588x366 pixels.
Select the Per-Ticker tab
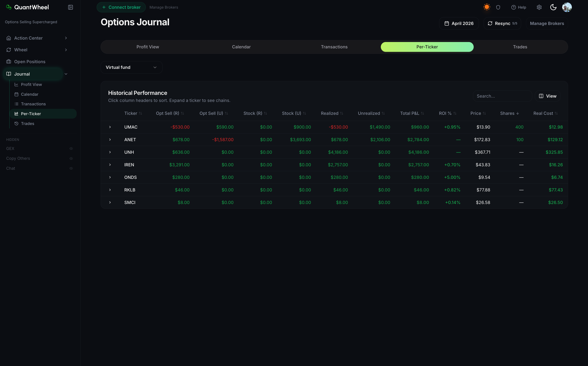(x=427, y=47)
